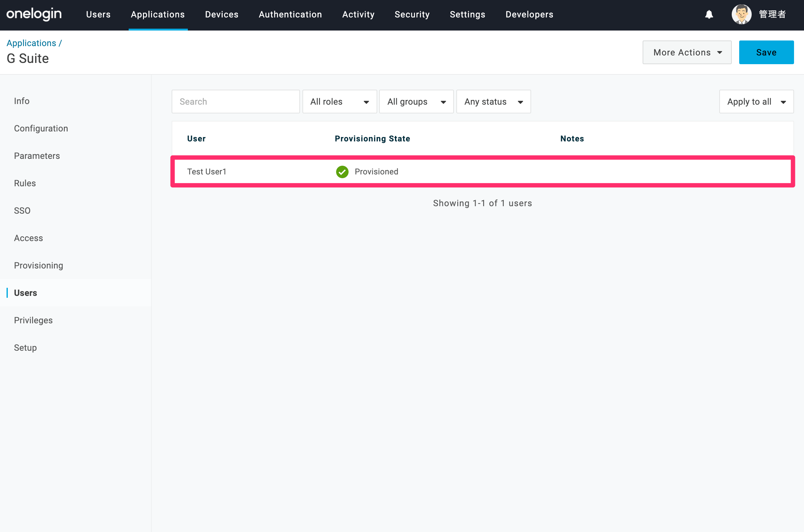This screenshot has height=532, width=804.
Task: Save the G Suite application
Action: click(x=766, y=52)
